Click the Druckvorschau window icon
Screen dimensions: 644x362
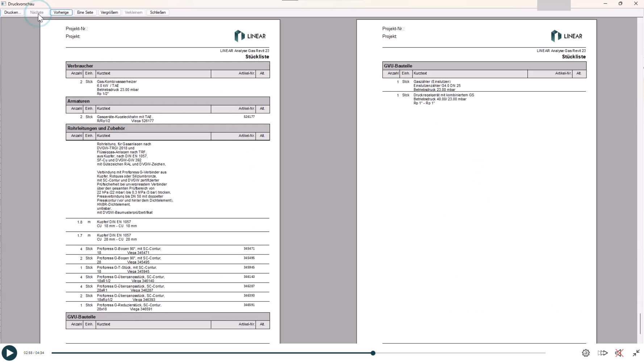coord(4,4)
